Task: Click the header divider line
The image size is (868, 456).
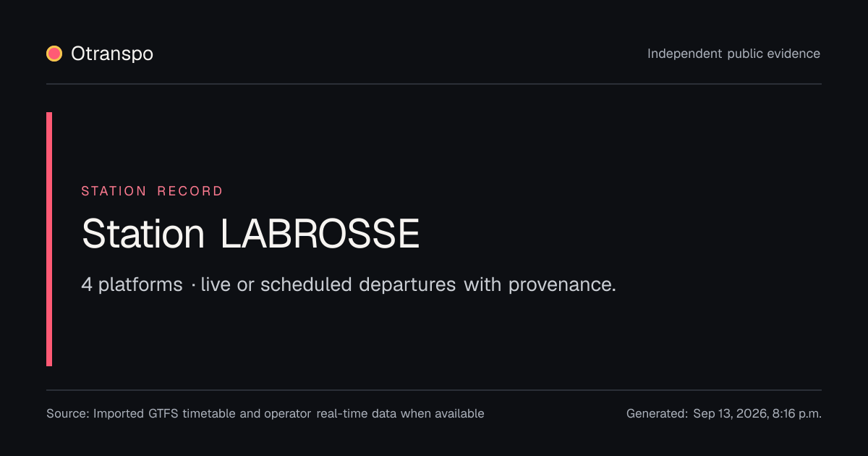Action: tap(434, 84)
